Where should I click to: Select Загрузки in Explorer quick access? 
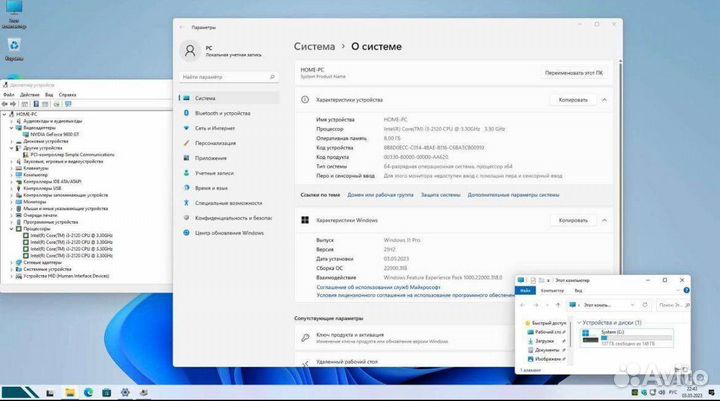click(546, 341)
